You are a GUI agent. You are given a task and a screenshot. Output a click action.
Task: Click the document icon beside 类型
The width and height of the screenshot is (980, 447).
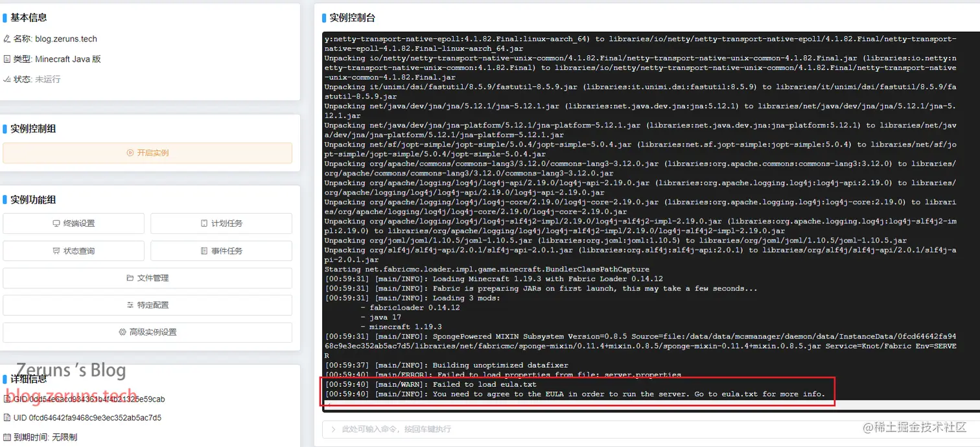pos(7,59)
